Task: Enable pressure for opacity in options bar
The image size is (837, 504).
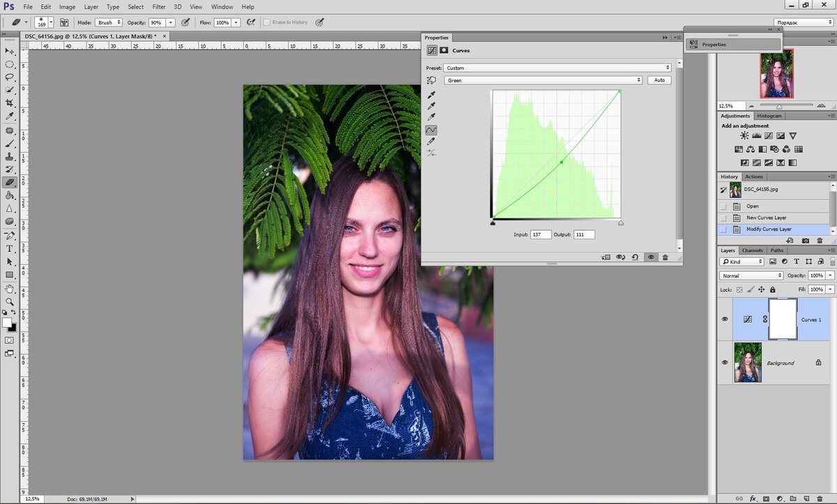Action: click(186, 22)
